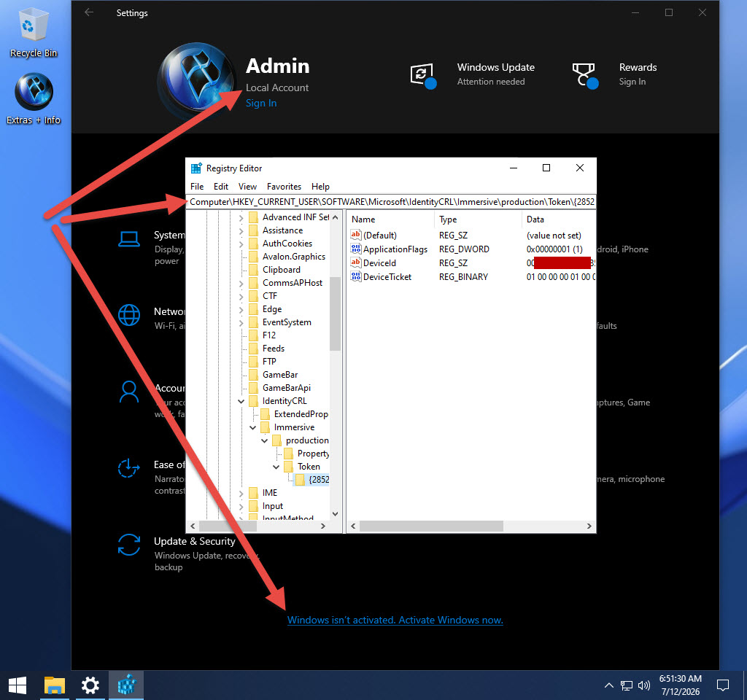The width and height of the screenshot is (747, 700).
Task: Open the Extras + Info desktop icon
Action: pyautogui.click(x=34, y=99)
